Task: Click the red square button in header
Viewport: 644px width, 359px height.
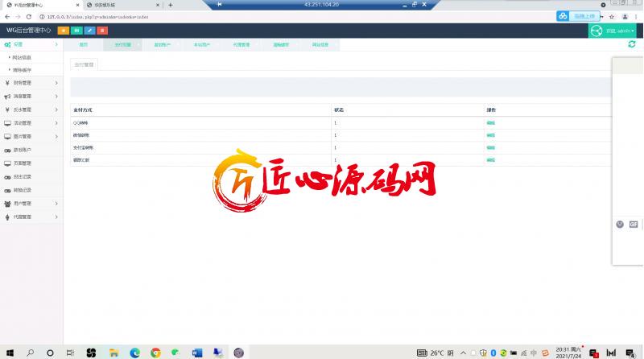Action: tap(102, 31)
